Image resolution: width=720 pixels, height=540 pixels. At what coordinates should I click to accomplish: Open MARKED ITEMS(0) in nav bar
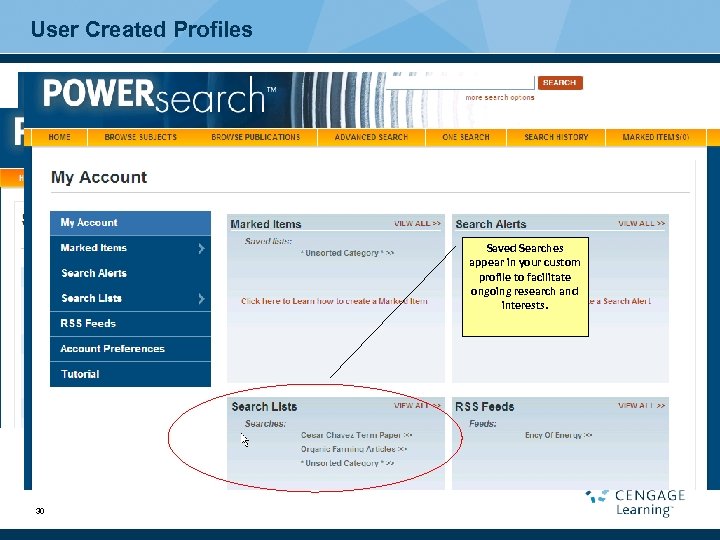(656, 137)
